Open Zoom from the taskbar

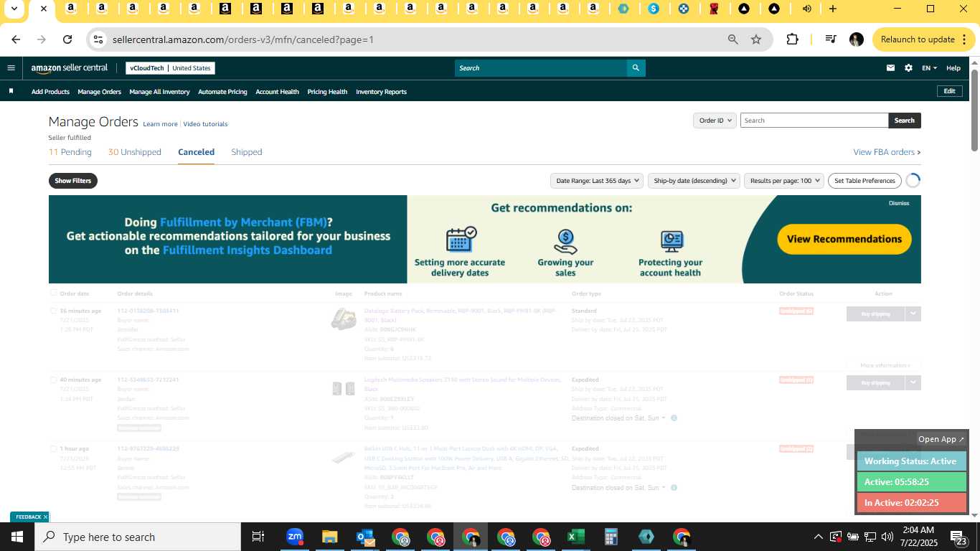pos(294,537)
